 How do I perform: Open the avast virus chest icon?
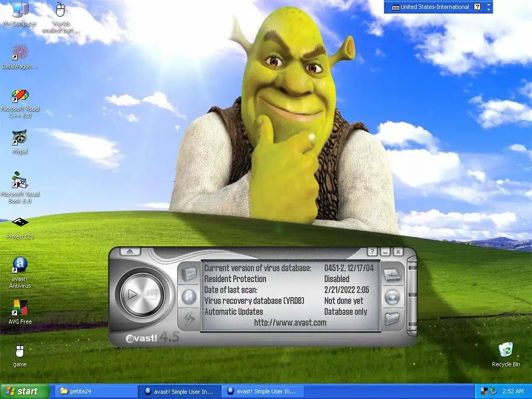[189, 274]
